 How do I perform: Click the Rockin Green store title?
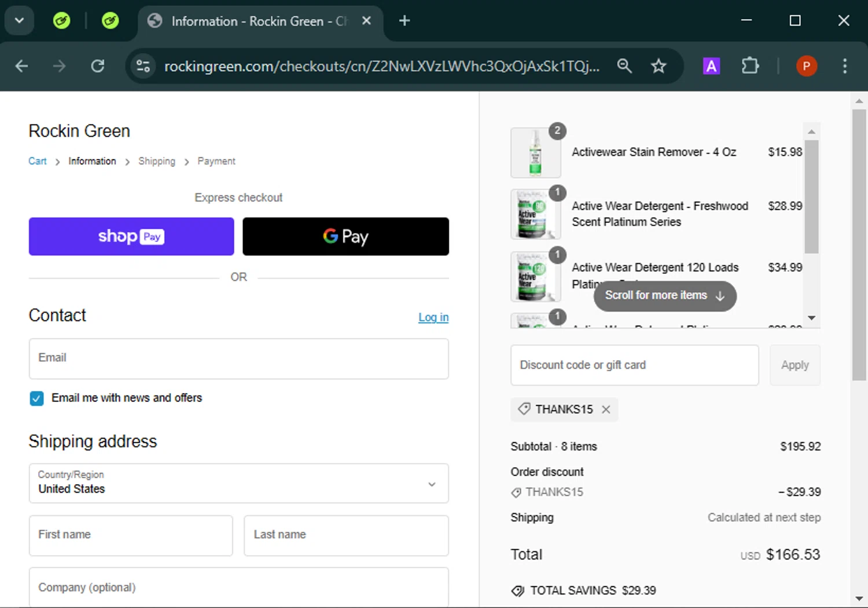(79, 131)
